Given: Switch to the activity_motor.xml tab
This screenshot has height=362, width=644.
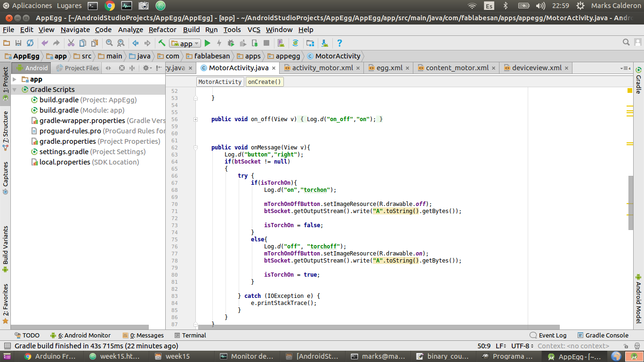Looking at the screenshot, I should [x=322, y=68].
